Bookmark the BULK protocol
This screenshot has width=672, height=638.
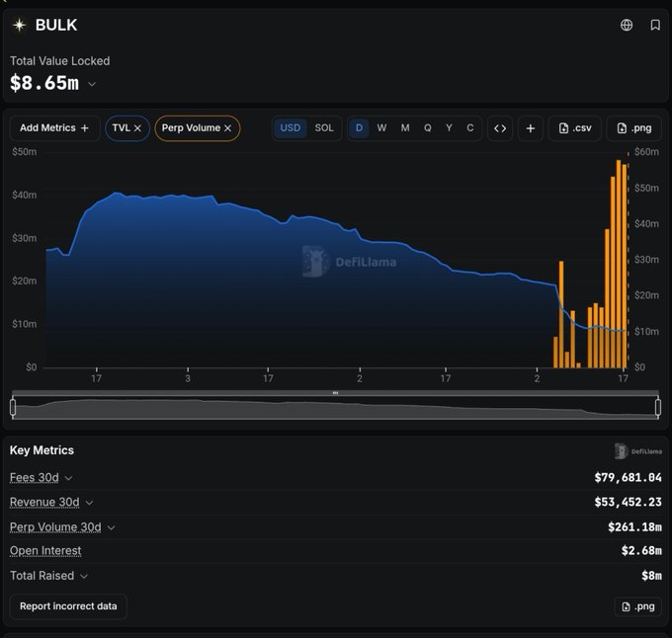tap(655, 26)
